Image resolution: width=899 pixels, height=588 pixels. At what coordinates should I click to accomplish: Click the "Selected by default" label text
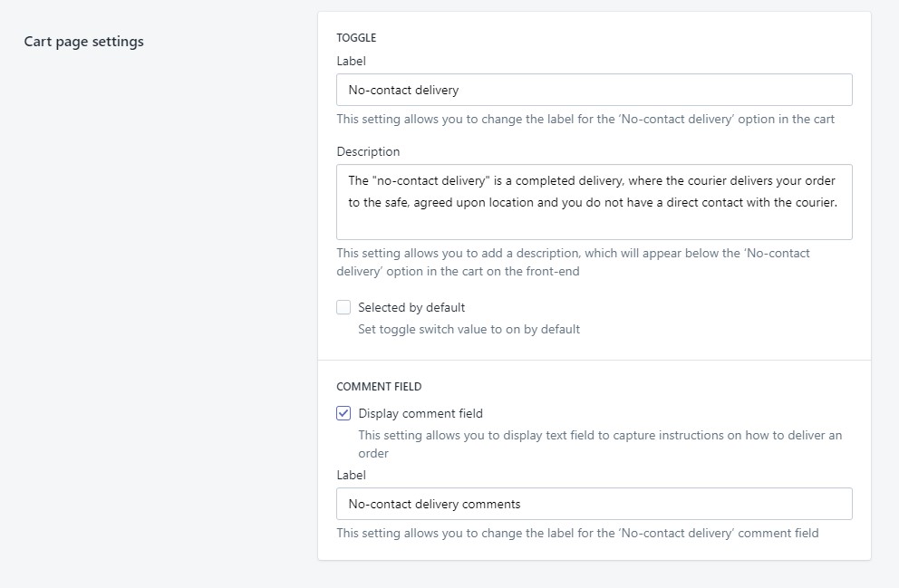[414, 307]
